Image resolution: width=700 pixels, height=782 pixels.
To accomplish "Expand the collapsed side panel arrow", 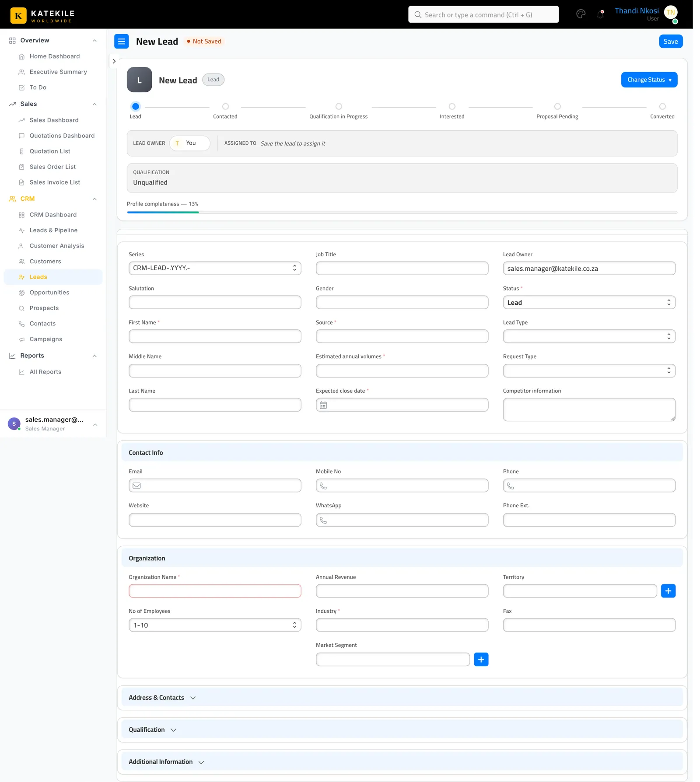I will tap(114, 61).
